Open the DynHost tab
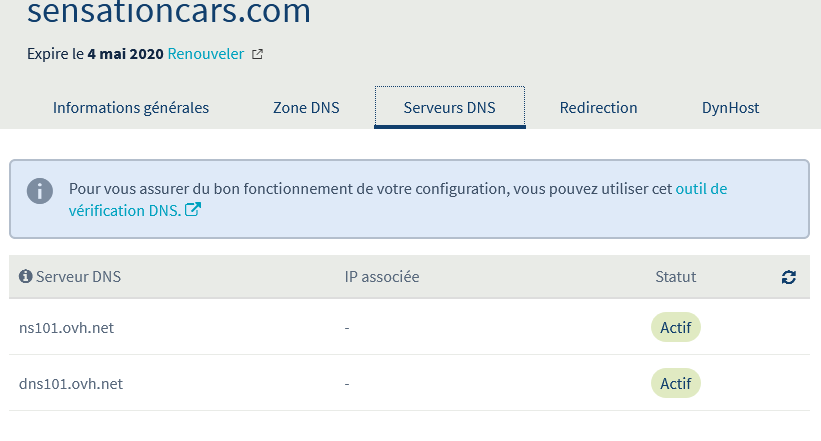The image size is (821, 441). click(730, 108)
